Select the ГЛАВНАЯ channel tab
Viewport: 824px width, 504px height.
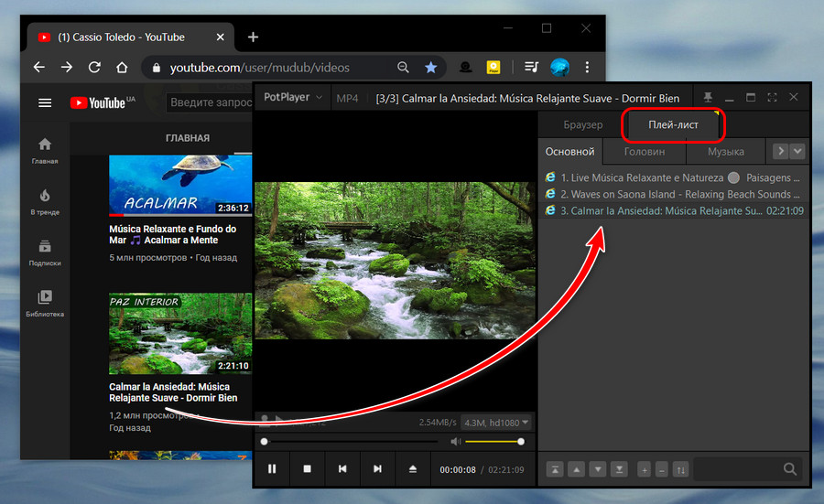coord(188,138)
